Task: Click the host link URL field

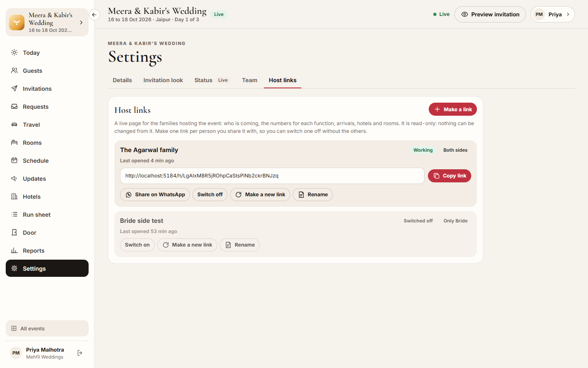Action: pyautogui.click(x=272, y=176)
